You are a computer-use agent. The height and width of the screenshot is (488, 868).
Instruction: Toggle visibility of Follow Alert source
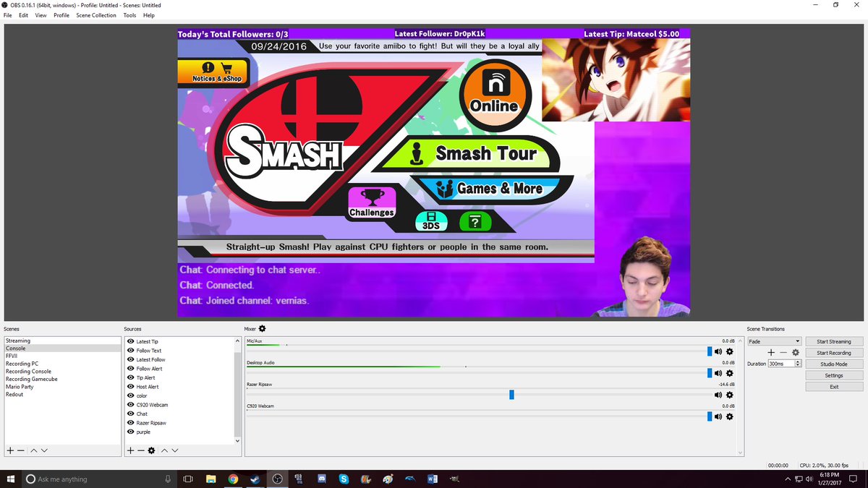point(130,369)
